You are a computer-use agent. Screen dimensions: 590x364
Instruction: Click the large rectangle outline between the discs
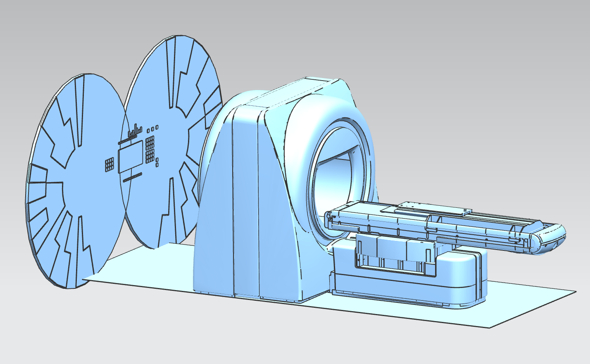[x=131, y=156]
